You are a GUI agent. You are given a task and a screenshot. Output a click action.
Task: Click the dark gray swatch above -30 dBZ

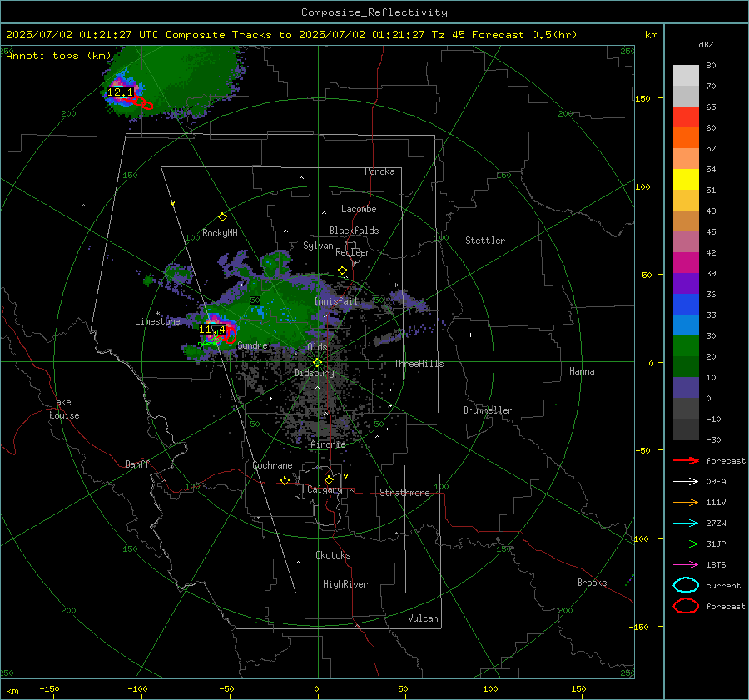[686, 429]
